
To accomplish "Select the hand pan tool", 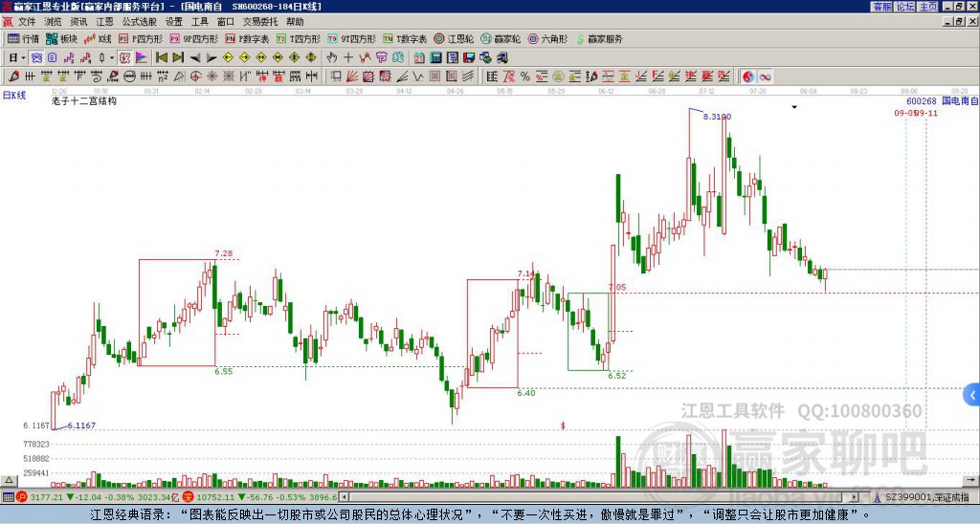I will (332, 57).
